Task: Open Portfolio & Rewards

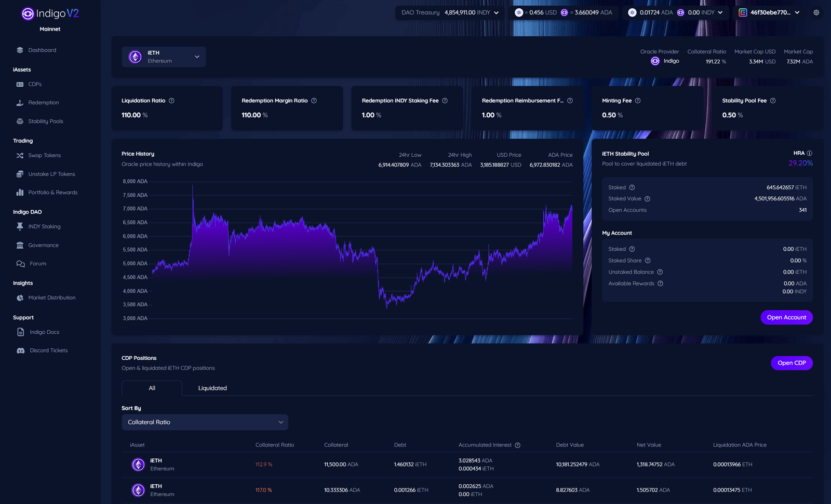Action: (x=53, y=192)
